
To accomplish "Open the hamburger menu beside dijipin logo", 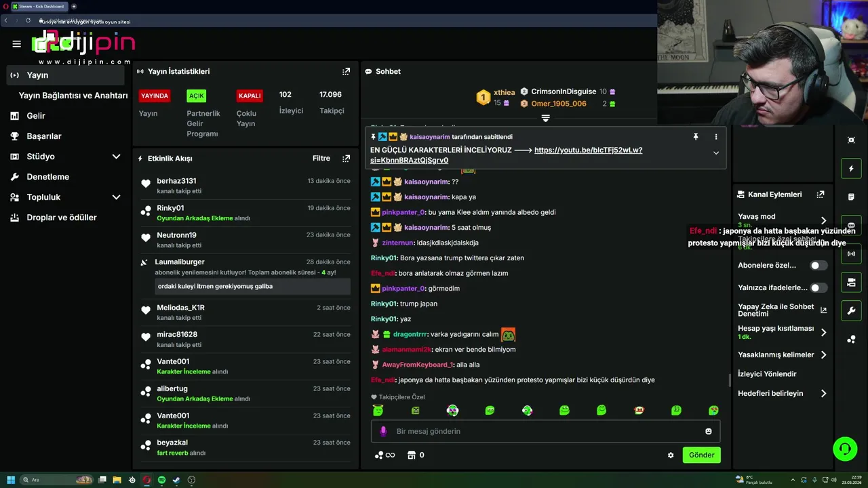I will point(16,44).
